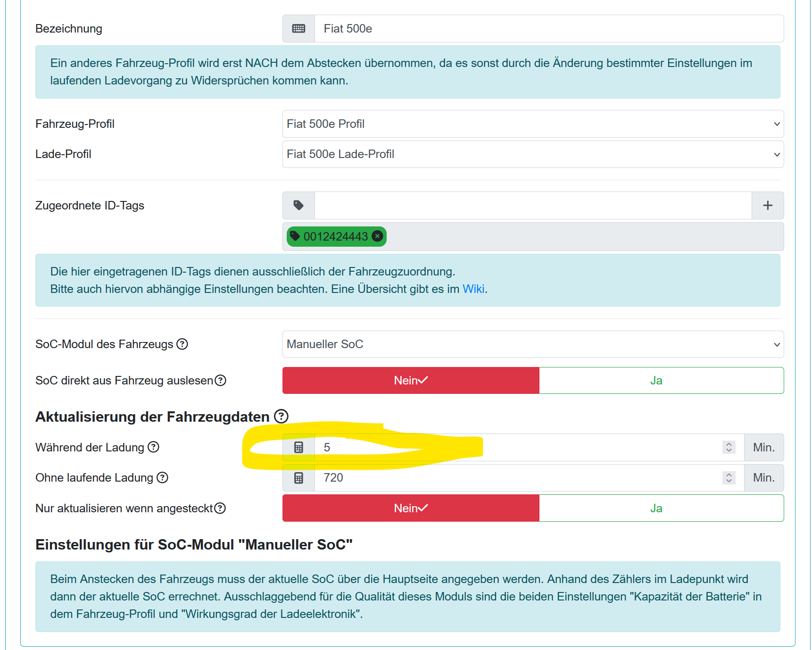Click the Lade-Profil label
The width and height of the screenshot is (812, 650).
point(63,154)
